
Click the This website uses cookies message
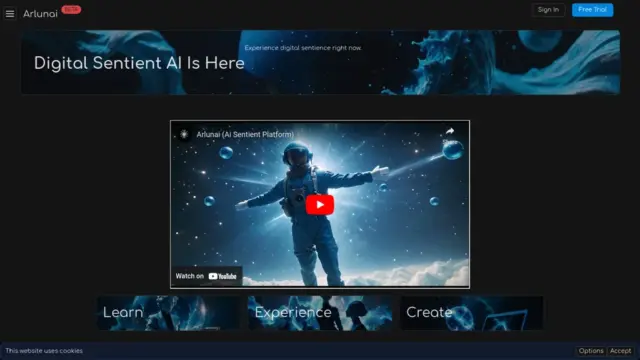(x=44, y=351)
